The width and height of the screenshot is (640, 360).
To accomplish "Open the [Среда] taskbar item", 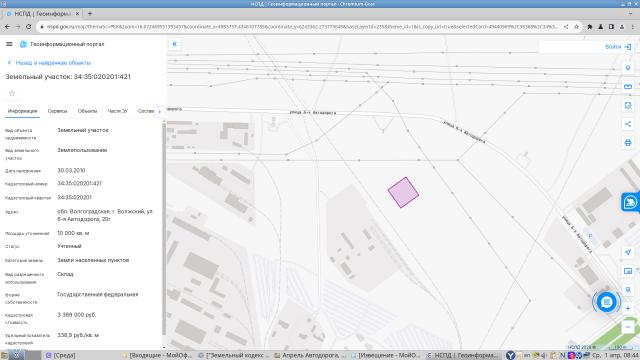I will coord(60,356).
